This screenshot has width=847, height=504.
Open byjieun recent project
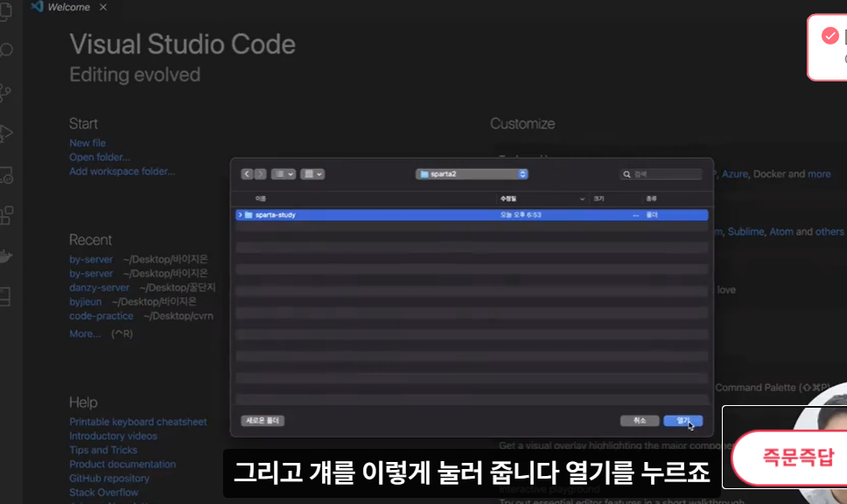tap(86, 301)
